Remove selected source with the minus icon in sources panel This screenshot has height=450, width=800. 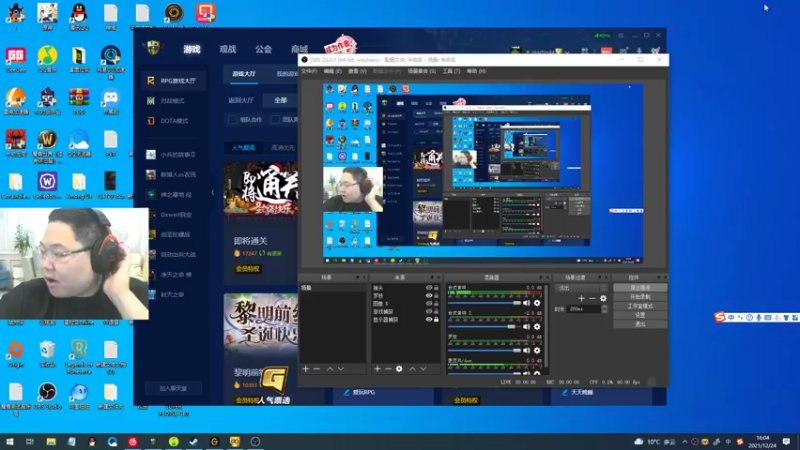[388, 369]
